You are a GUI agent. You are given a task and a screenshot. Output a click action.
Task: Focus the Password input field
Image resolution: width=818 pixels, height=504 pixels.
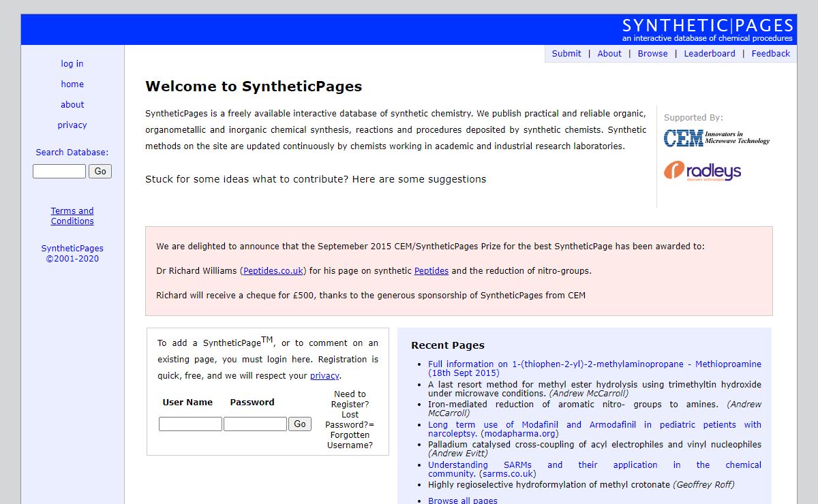[x=255, y=424]
